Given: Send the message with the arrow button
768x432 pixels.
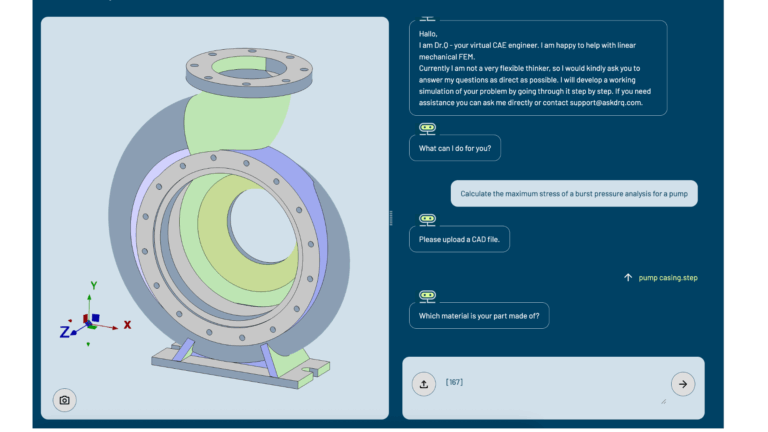Looking at the screenshot, I should pyautogui.click(x=683, y=384).
